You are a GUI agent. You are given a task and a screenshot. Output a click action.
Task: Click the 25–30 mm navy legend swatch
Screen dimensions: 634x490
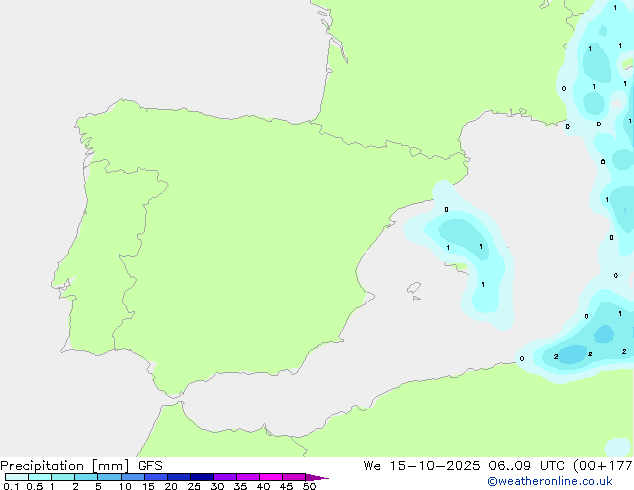click(x=202, y=477)
